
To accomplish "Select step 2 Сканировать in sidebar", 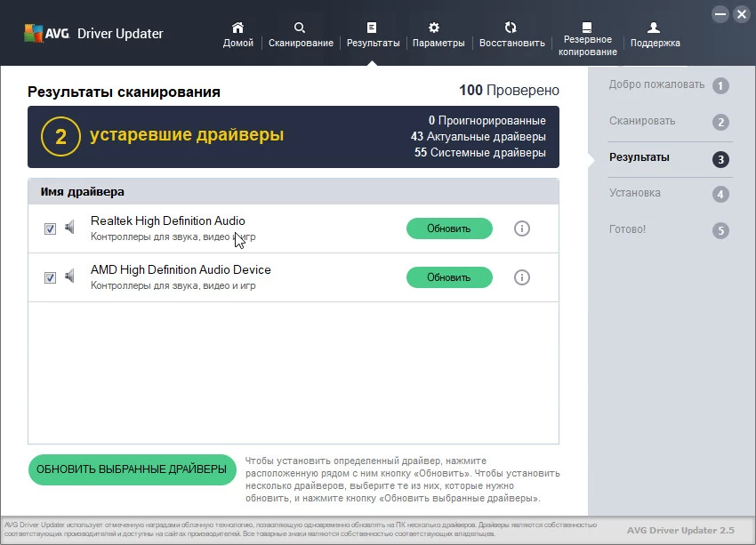I will [x=668, y=122].
